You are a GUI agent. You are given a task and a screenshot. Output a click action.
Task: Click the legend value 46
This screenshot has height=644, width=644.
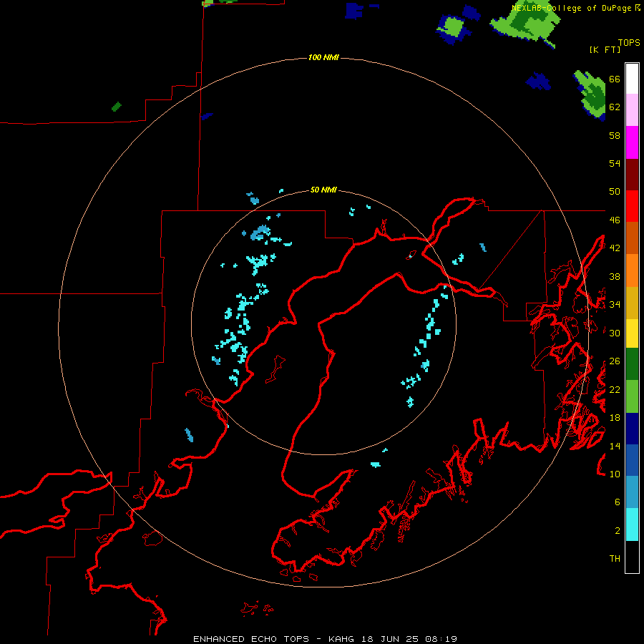615,220
